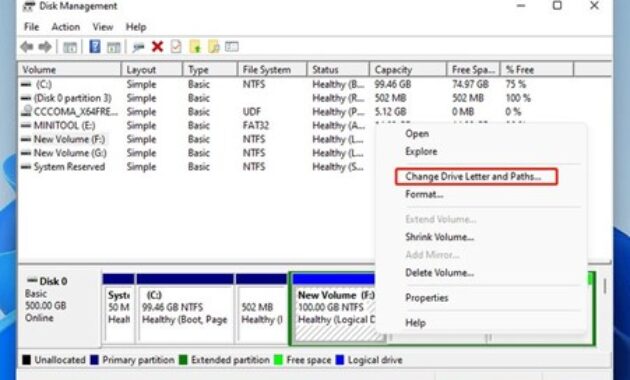Click the Primary partition legend swatch
630x380 pixels.
(94, 360)
